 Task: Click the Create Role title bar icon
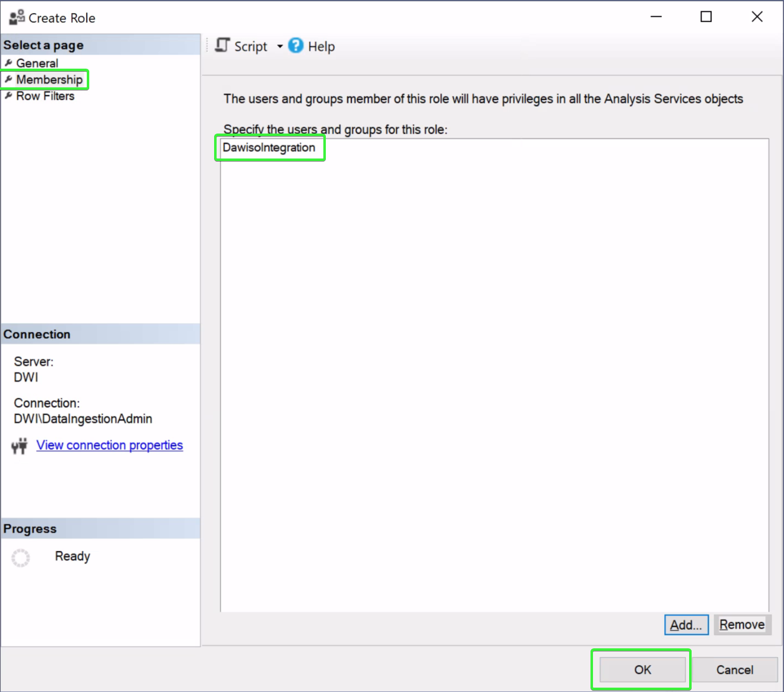coord(16,17)
